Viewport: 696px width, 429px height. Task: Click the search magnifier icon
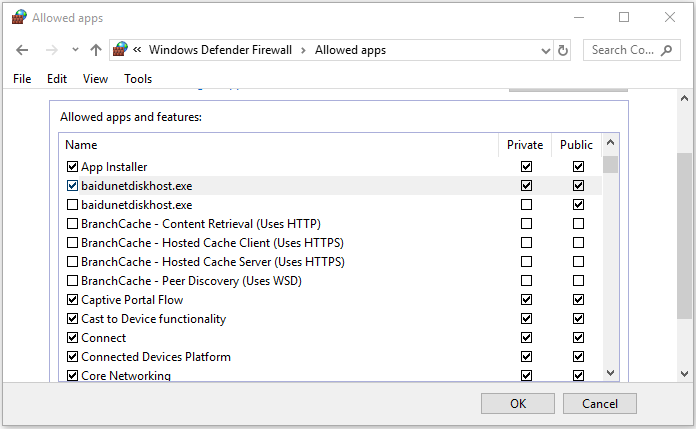click(x=666, y=50)
